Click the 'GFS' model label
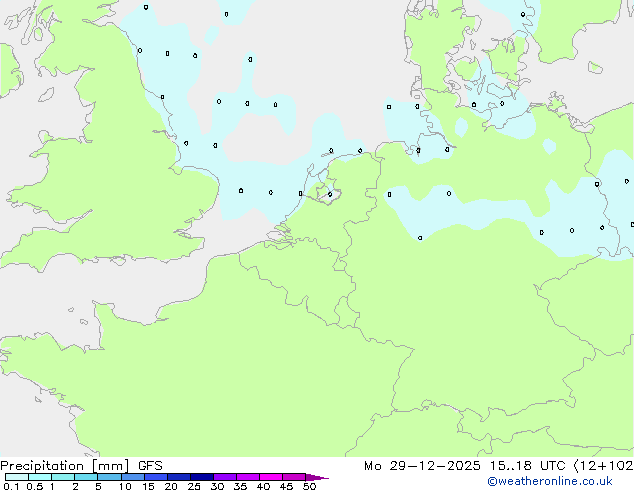The image size is (634, 490). [150, 466]
